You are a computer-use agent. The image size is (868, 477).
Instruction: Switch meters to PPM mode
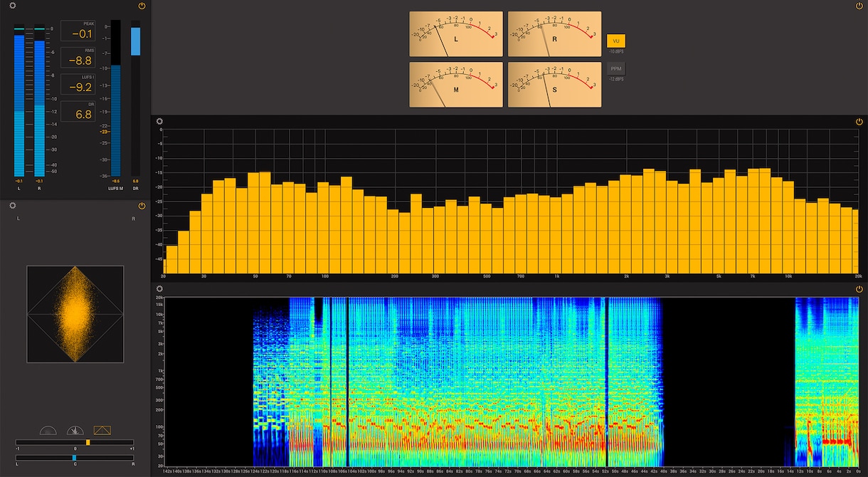click(x=616, y=68)
